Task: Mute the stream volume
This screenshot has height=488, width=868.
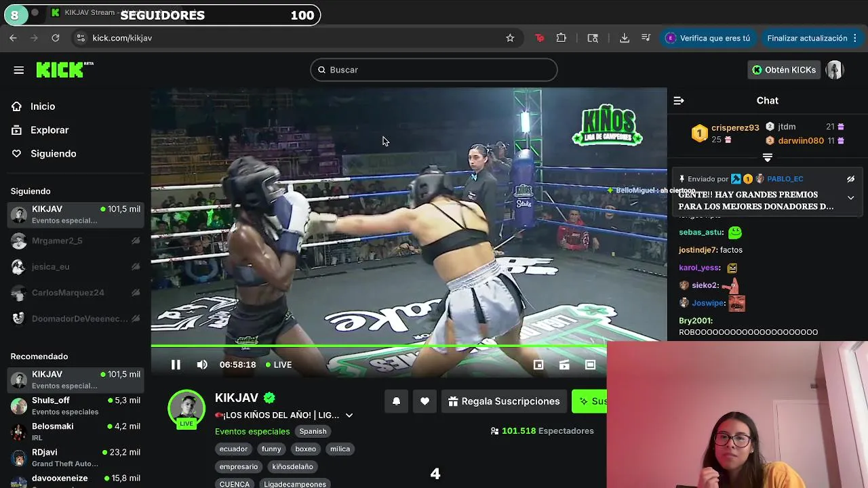Action: [202, 365]
